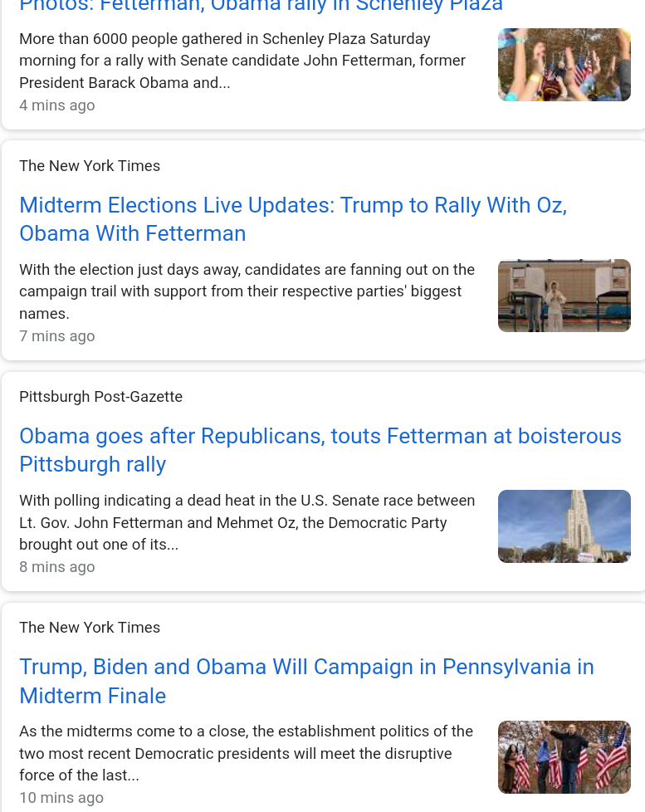Click the Pittsburgh Post-Gazette source label
Image resolution: width=645 pixels, height=812 pixels.
tap(100, 397)
